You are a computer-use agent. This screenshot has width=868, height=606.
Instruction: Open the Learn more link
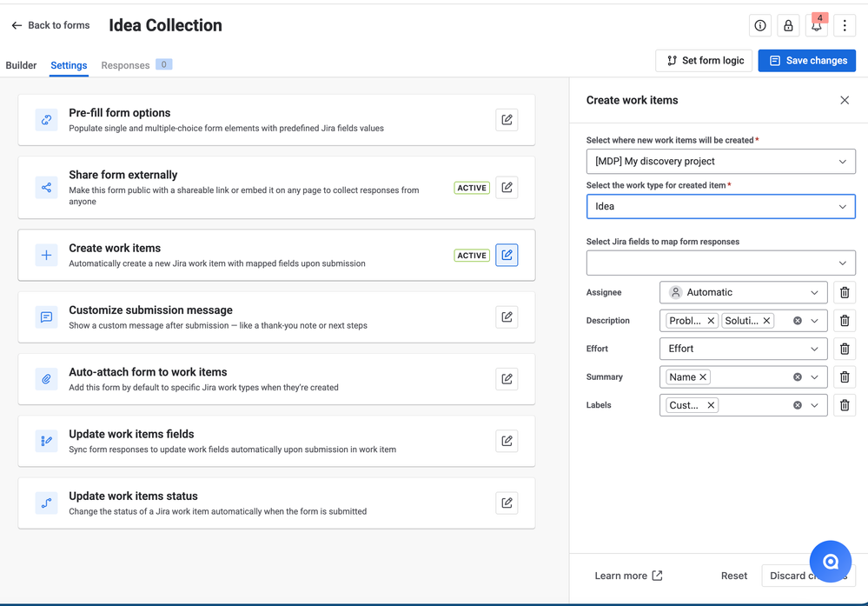click(628, 576)
